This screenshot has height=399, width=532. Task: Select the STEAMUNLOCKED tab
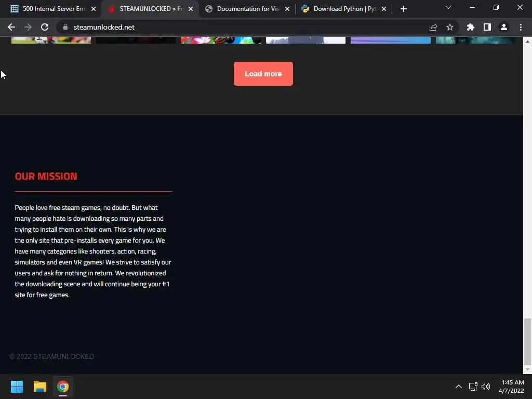(x=150, y=9)
